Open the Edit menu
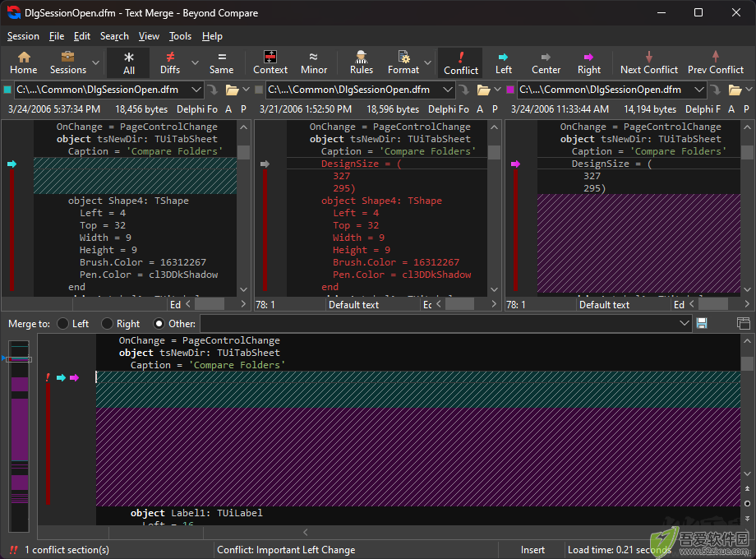Screen dimensions: 756x559 (x=82, y=36)
